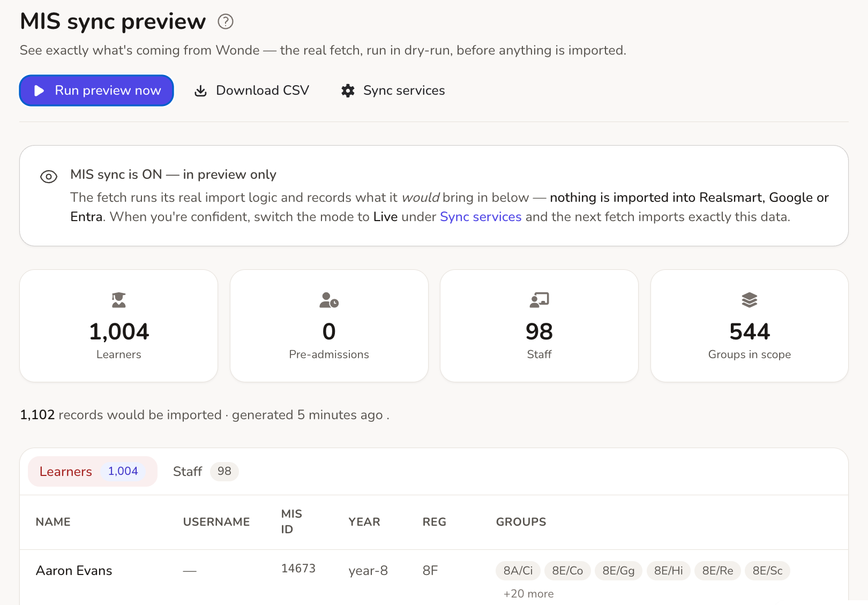Click the 8E/Hi group chip
868x605 pixels.
(668, 571)
